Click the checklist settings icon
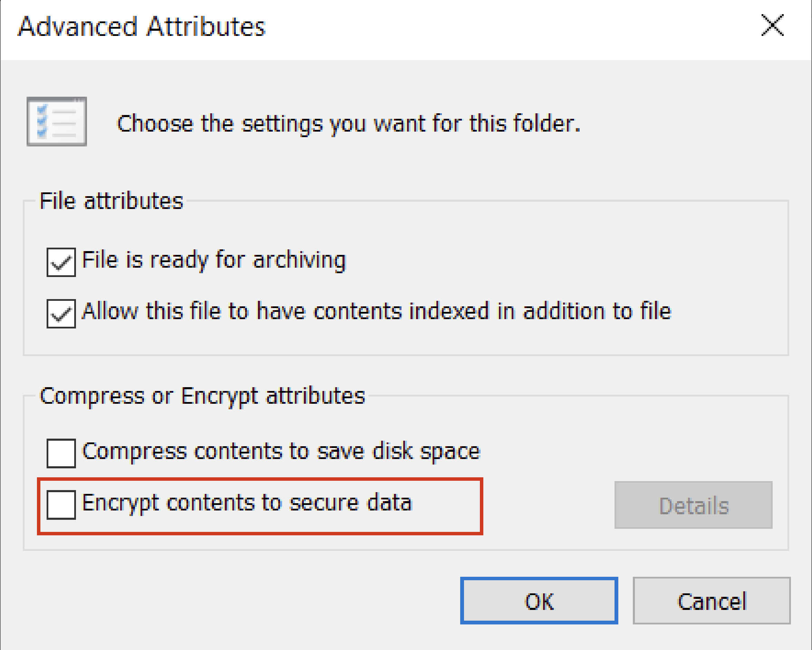Viewport: 812px width, 650px height. click(x=57, y=121)
